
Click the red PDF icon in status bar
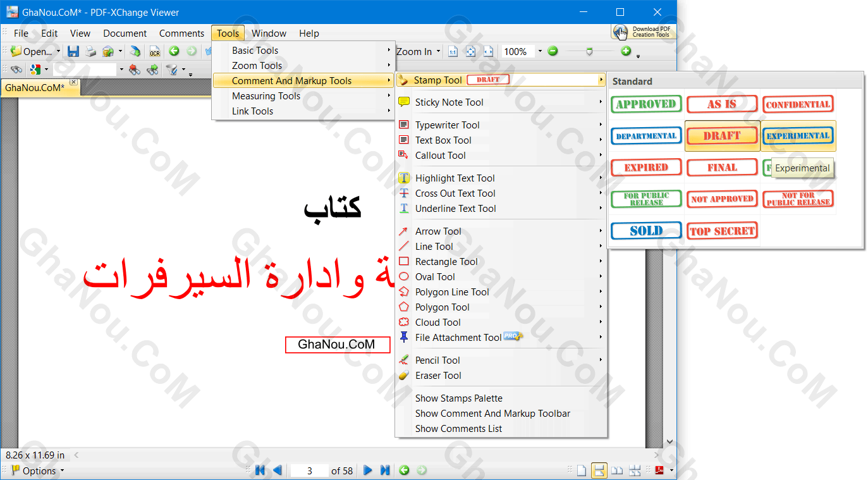click(x=659, y=471)
